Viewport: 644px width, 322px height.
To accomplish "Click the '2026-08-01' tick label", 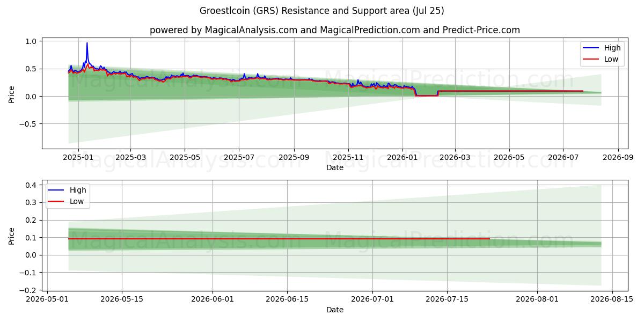I will [x=537, y=300].
